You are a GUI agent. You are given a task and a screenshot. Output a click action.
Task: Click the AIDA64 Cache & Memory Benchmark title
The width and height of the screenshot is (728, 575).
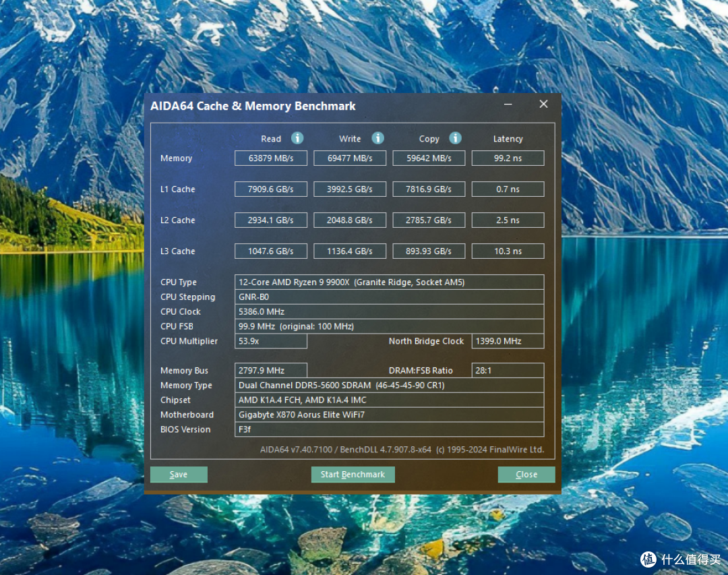coord(253,106)
